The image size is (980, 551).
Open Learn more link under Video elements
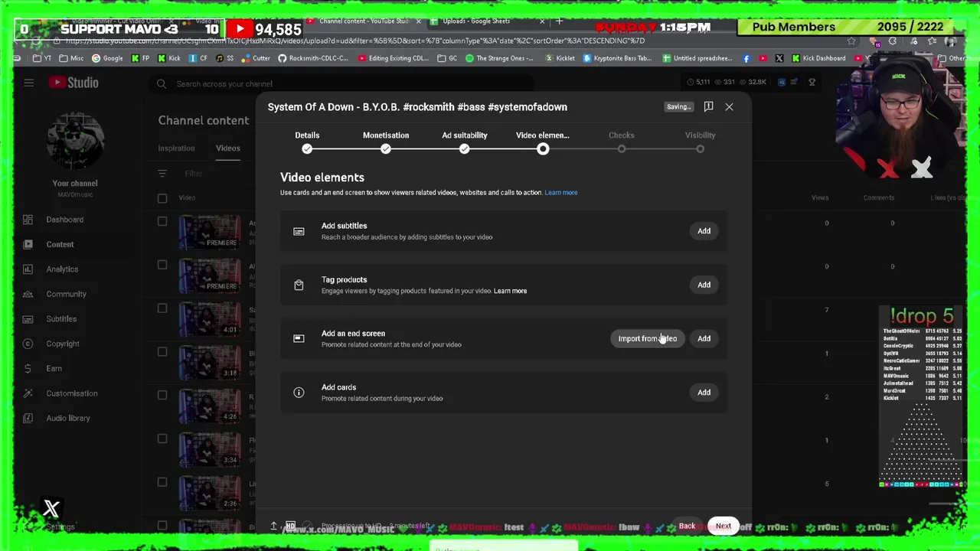(x=561, y=193)
